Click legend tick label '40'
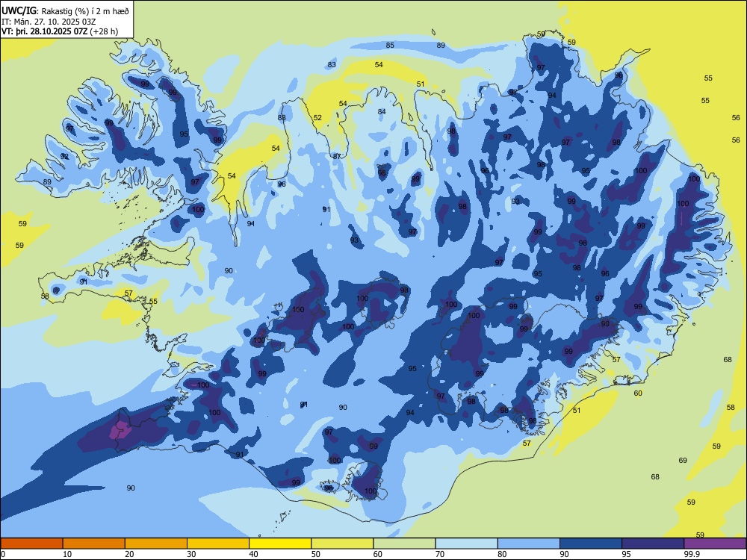Screen dimensions: 747x560 point(253,554)
